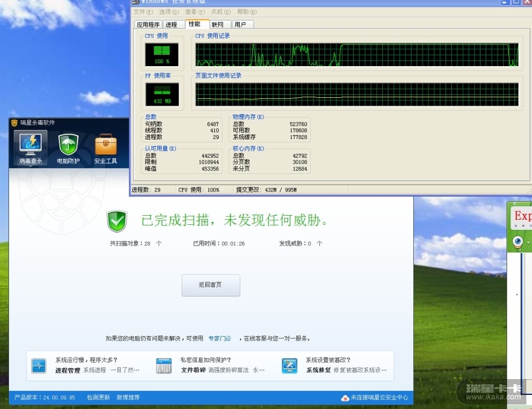
Task: Open the 关机(U) menu in Task Manager
Action: point(220,12)
